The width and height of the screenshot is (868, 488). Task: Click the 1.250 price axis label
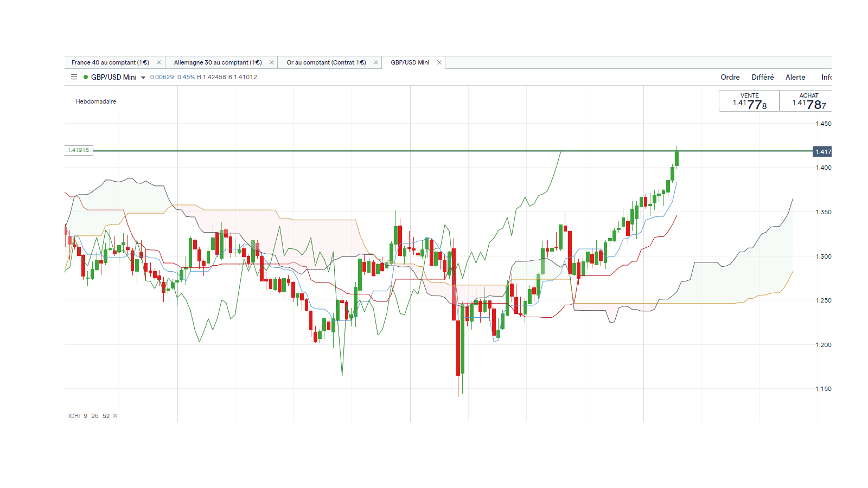coord(824,300)
